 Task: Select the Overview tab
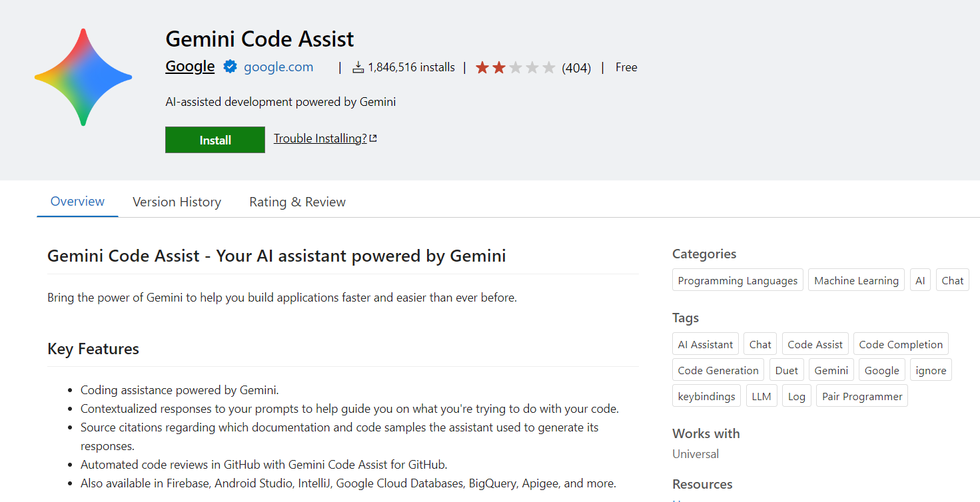tap(77, 202)
